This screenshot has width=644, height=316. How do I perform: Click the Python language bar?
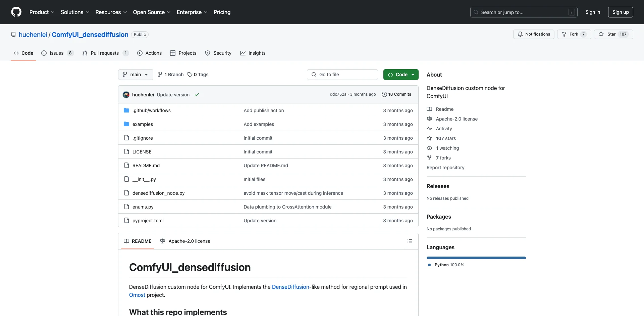pyautogui.click(x=476, y=258)
